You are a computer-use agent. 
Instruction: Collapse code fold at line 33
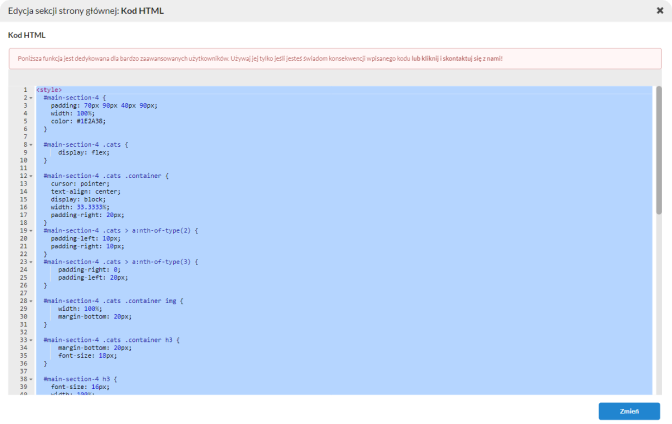pos(31,340)
